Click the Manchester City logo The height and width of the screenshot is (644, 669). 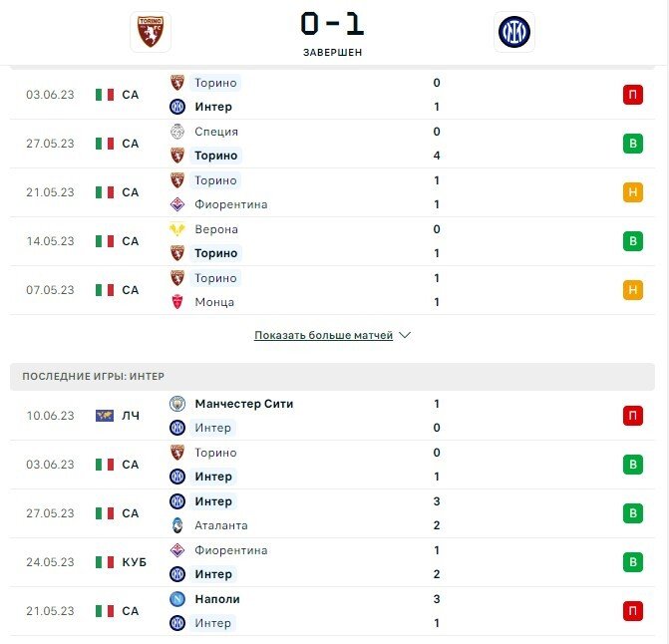coord(176,404)
